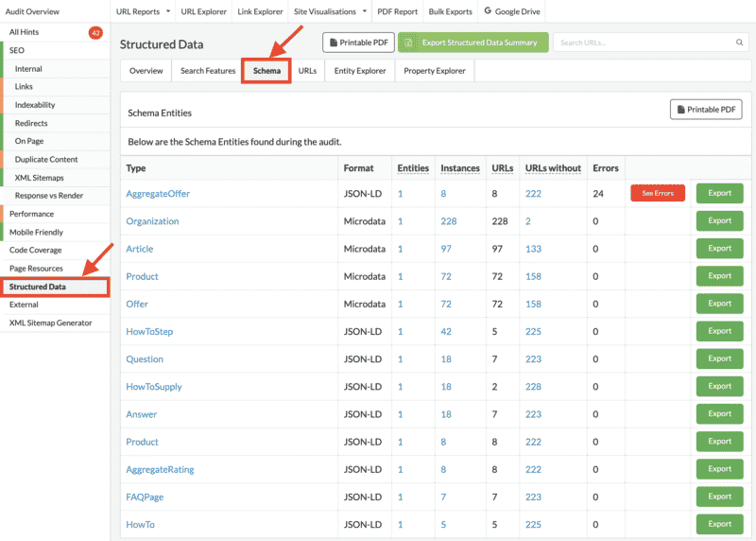Viewport: 756px width, 541px height.
Task: Open Indexability in sidebar
Action: click(35, 105)
